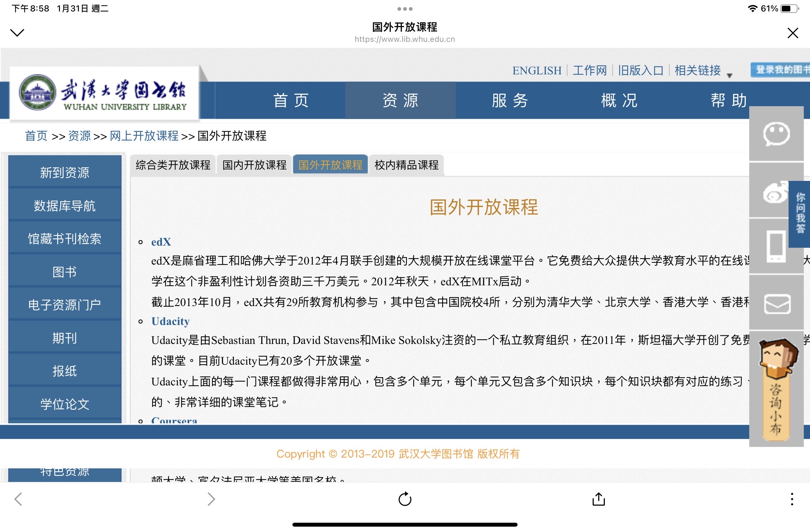Viewport: 810px width, 532px height.
Task: Go forward with the right arrow
Action: click(211, 499)
